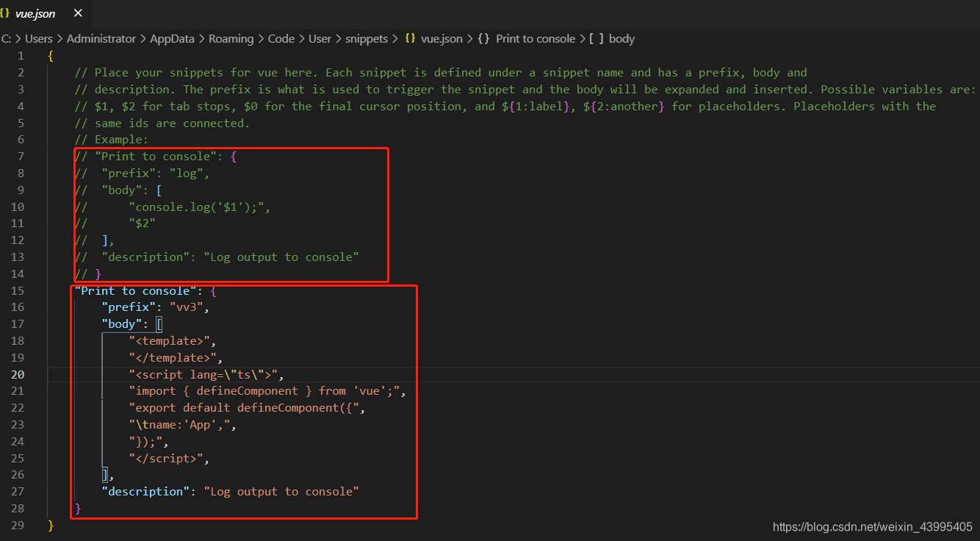980x541 pixels.
Task: Click the commented "prefix": "log" line
Action: click(x=142, y=173)
